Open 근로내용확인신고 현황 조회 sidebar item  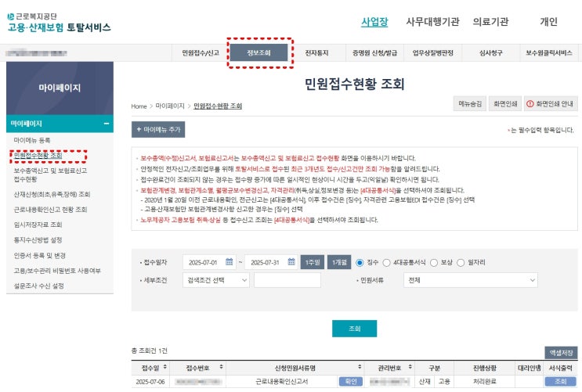pos(50,210)
